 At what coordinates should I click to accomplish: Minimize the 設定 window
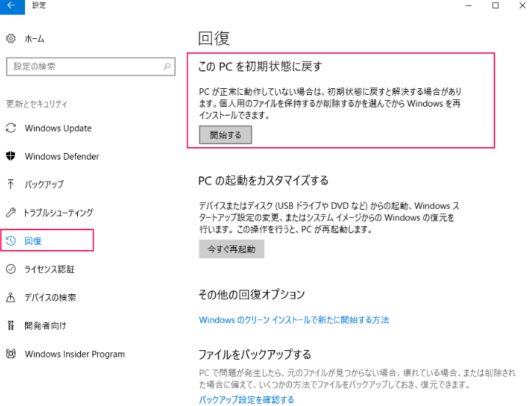point(469,6)
